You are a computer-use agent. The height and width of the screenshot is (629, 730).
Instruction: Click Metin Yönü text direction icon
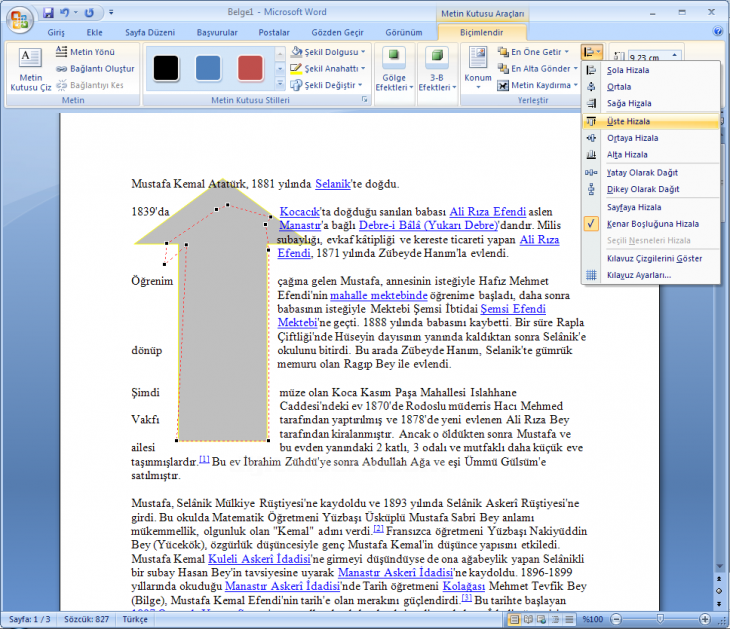[x=61, y=52]
